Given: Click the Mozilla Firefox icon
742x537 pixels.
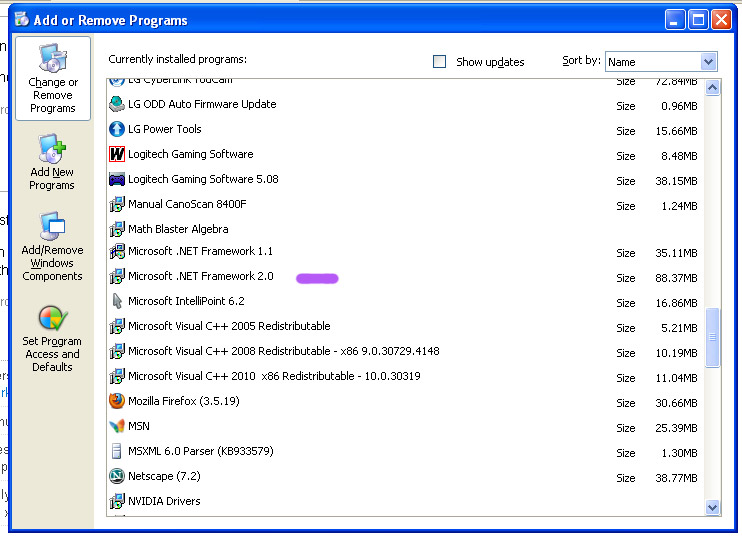Looking at the screenshot, I should click(x=116, y=401).
